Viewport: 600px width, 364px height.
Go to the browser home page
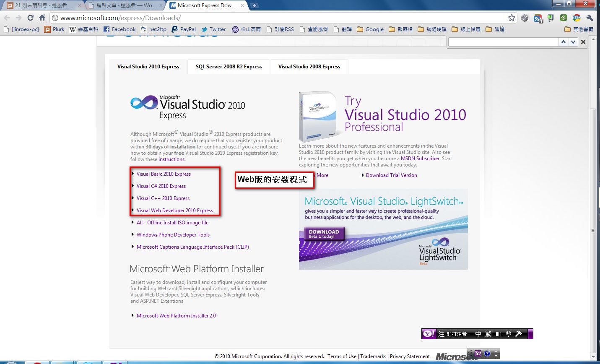click(x=42, y=18)
